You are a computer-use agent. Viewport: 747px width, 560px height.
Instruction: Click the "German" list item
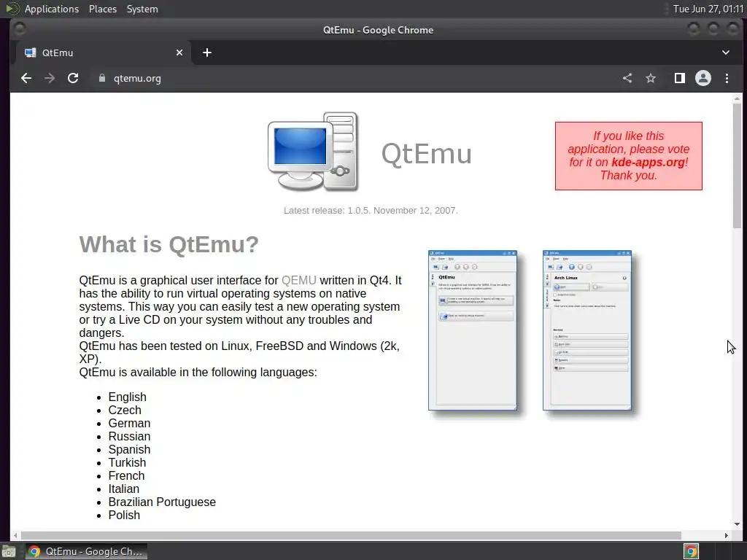[129, 424]
